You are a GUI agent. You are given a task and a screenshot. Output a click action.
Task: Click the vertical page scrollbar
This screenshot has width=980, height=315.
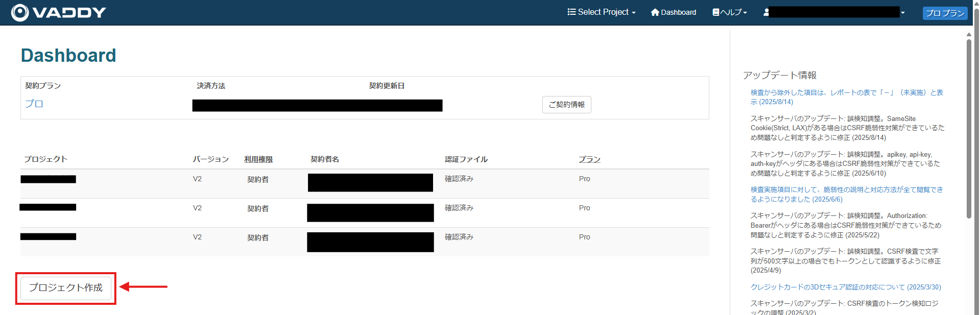pos(969,128)
